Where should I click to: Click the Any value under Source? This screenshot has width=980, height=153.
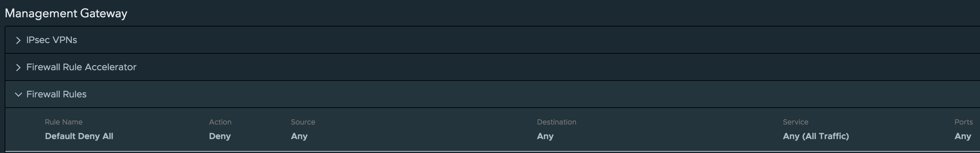(x=299, y=136)
